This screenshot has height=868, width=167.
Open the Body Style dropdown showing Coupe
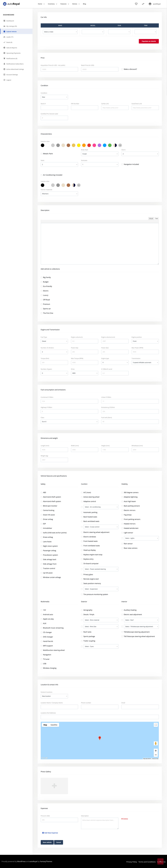[100, 154]
